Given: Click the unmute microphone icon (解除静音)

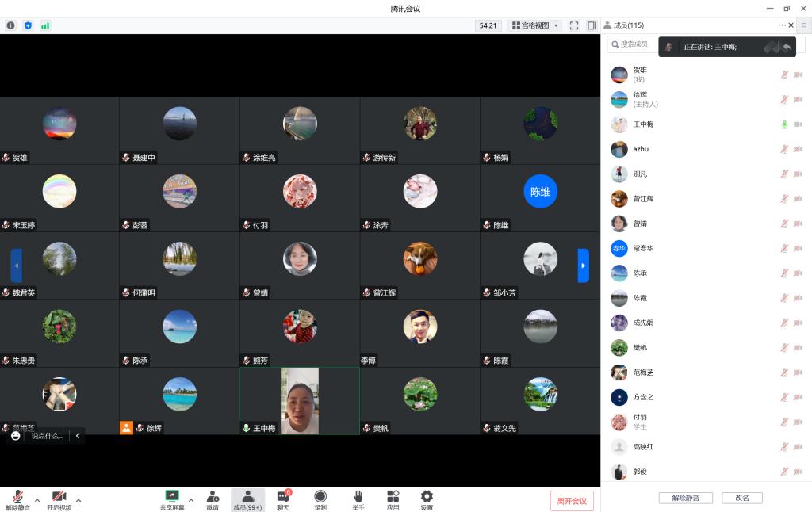Looking at the screenshot, I should point(17,497).
